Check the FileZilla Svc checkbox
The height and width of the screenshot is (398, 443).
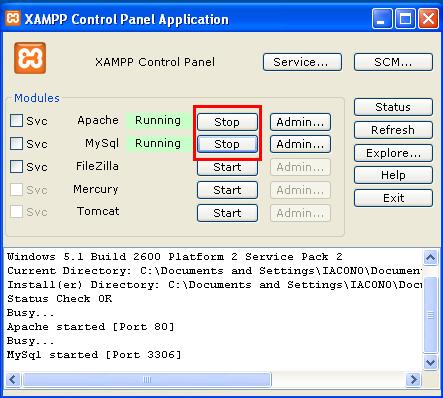16,166
